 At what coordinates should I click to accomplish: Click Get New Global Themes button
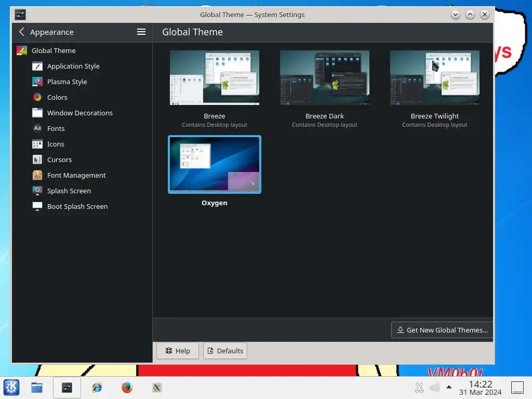pyautogui.click(x=442, y=330)
